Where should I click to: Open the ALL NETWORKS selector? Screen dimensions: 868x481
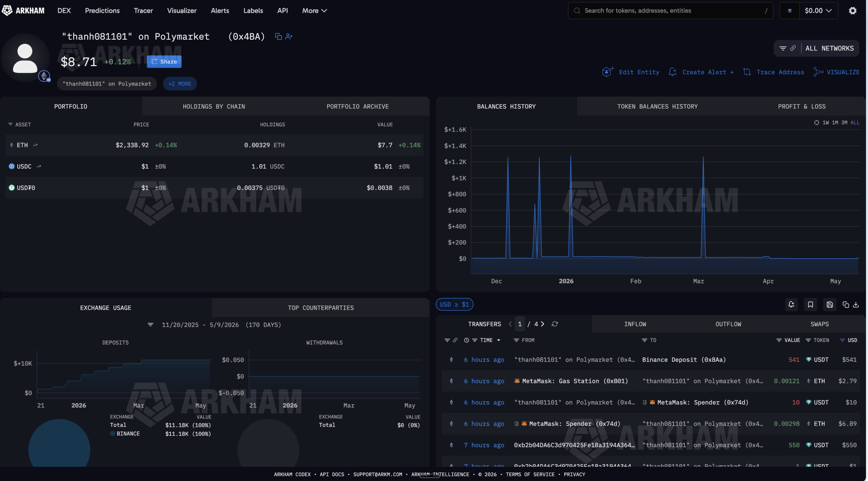pos(829,48)
